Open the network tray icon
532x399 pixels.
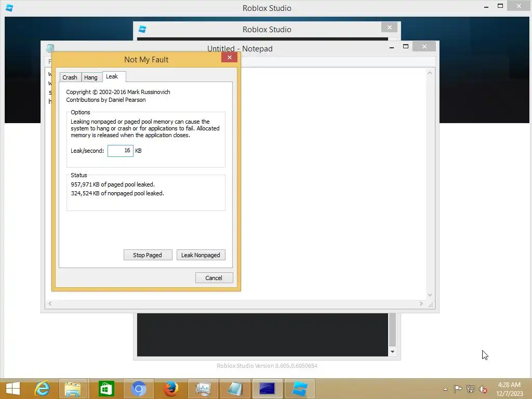[x=471, y=389]
